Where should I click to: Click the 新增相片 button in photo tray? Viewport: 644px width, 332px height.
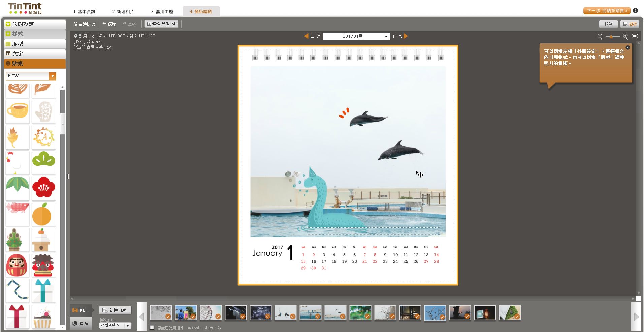point(115,310)
